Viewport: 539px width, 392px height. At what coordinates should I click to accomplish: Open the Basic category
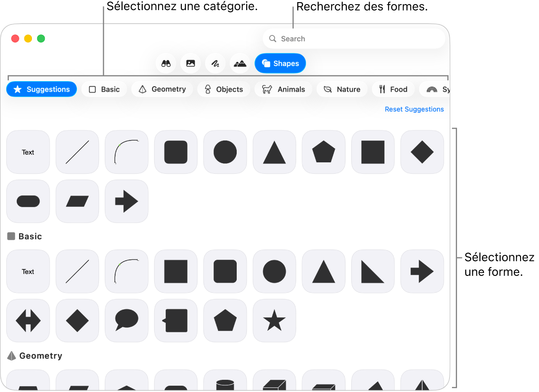(x=104, y=89)
